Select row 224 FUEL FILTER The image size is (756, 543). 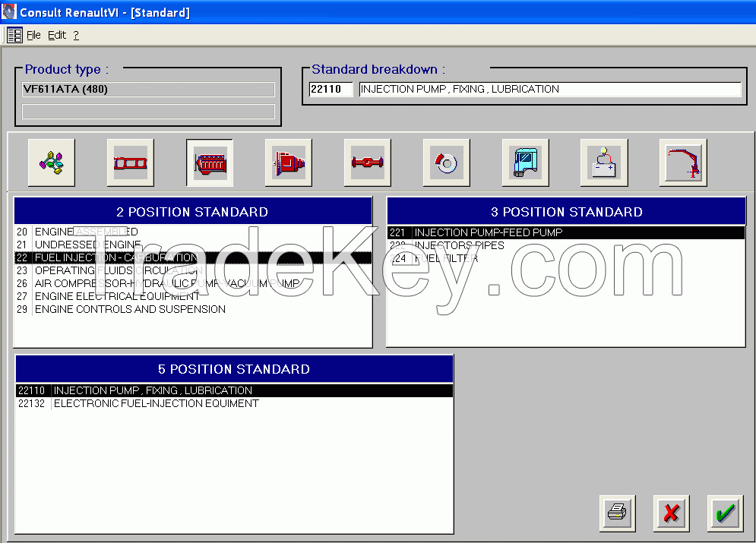[566, 259]
